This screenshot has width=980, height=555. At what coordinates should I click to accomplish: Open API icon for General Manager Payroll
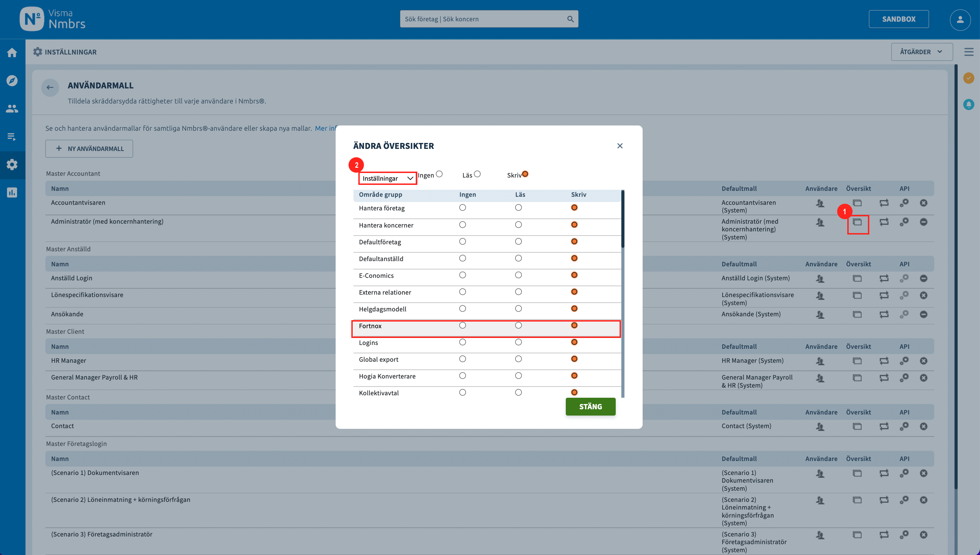(904, 378)
